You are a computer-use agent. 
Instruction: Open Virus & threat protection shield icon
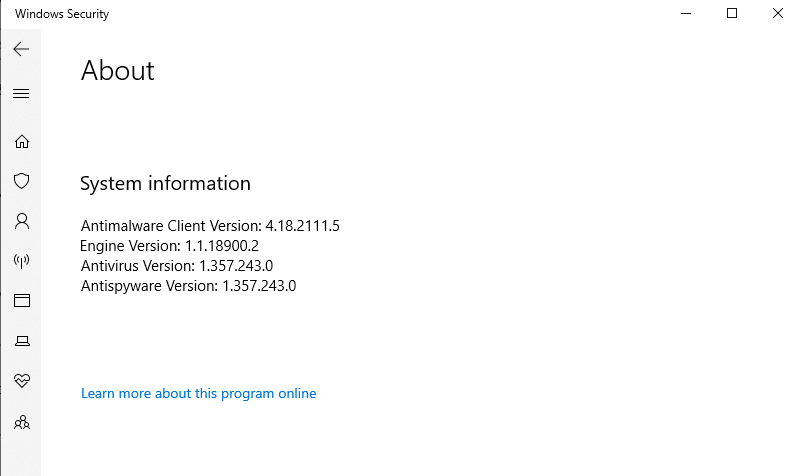pos(21,181)
